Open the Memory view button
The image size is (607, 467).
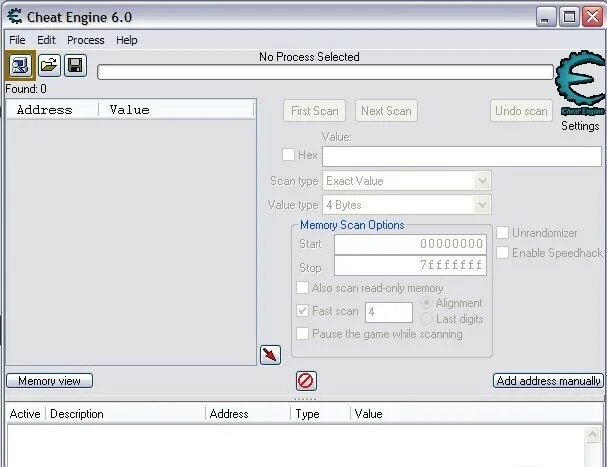50,381
